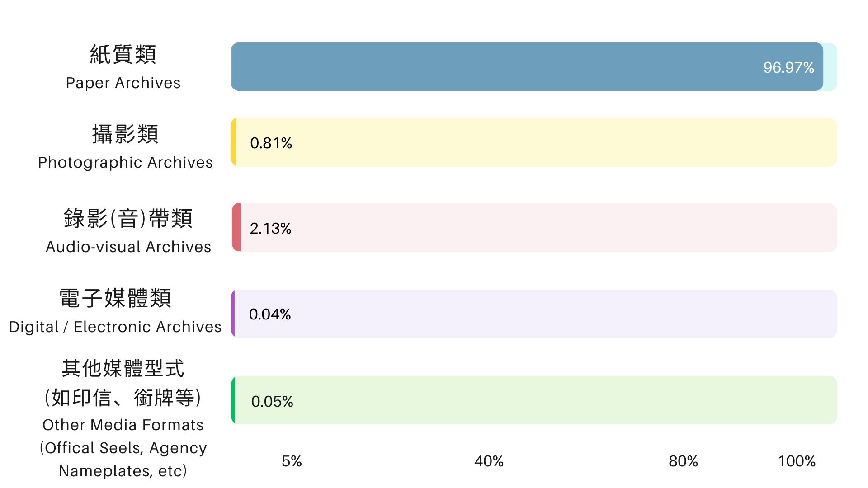Click the 96.97% value label
This screenshot has height=488, width=868.
point(788,68)
